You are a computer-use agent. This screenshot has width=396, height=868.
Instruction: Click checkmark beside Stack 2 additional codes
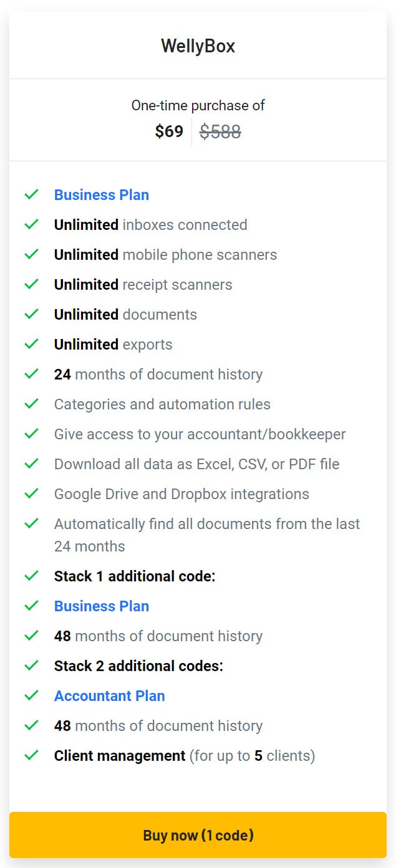(31, 666)
